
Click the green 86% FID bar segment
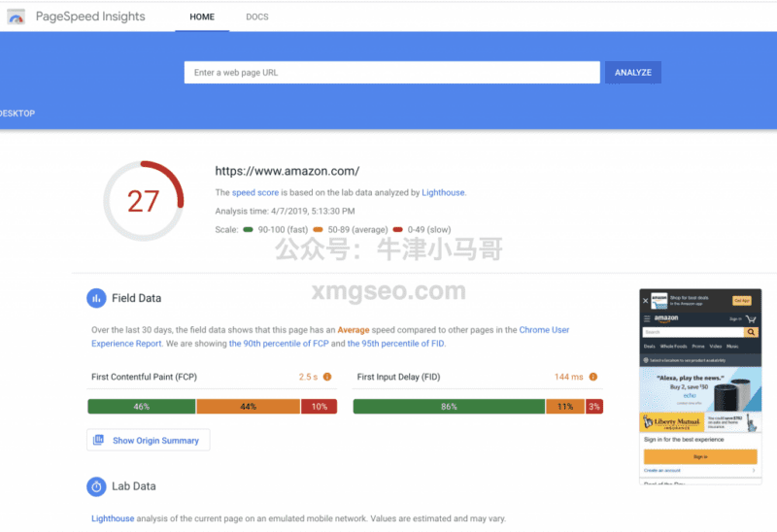449,407
